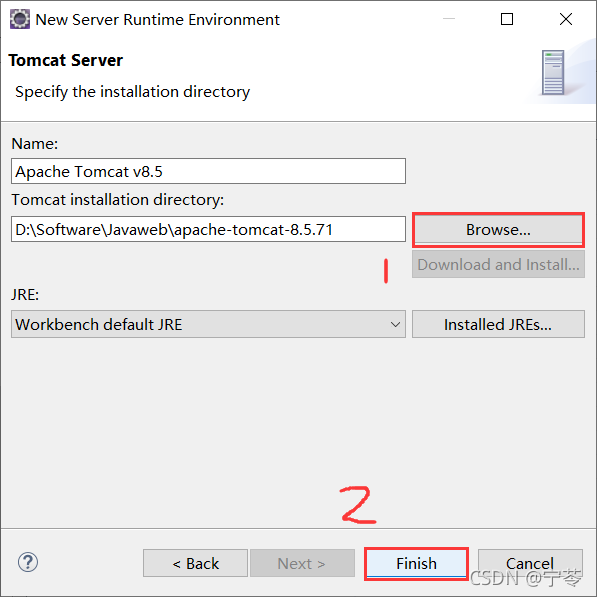The height and width of the screenshot is (597, 597).
Task: Go to previous page with < Back
Action: pos(195,563)
